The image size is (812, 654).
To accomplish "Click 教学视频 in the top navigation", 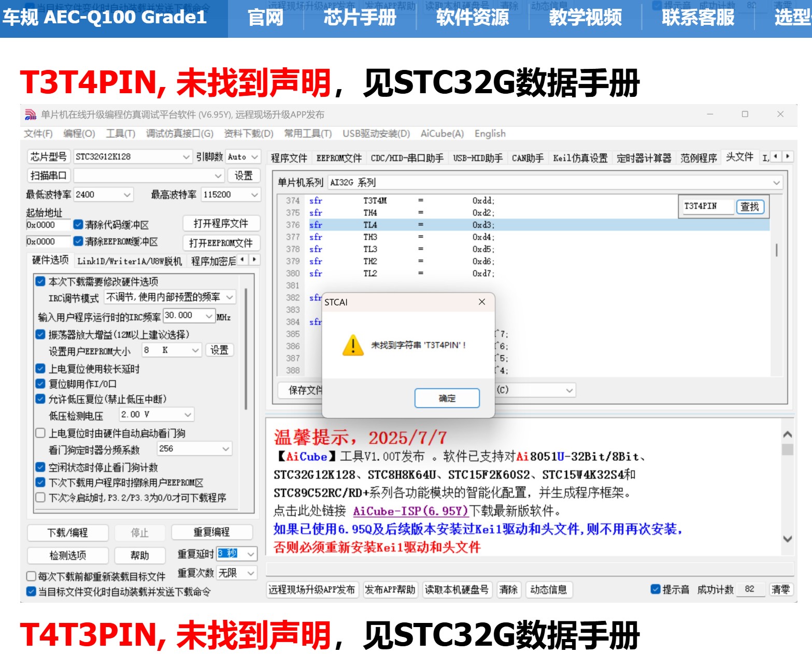I will pyautogui.click(x=586, y=18).
